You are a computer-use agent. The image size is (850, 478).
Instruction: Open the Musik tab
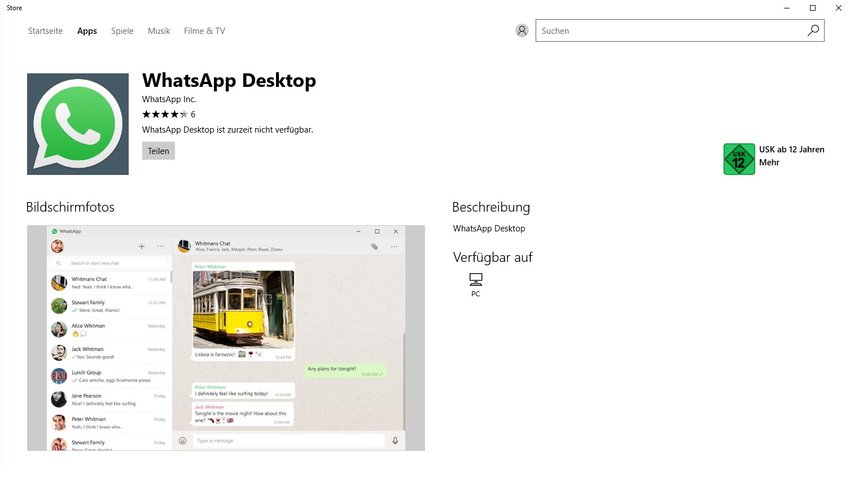(159, 31)
